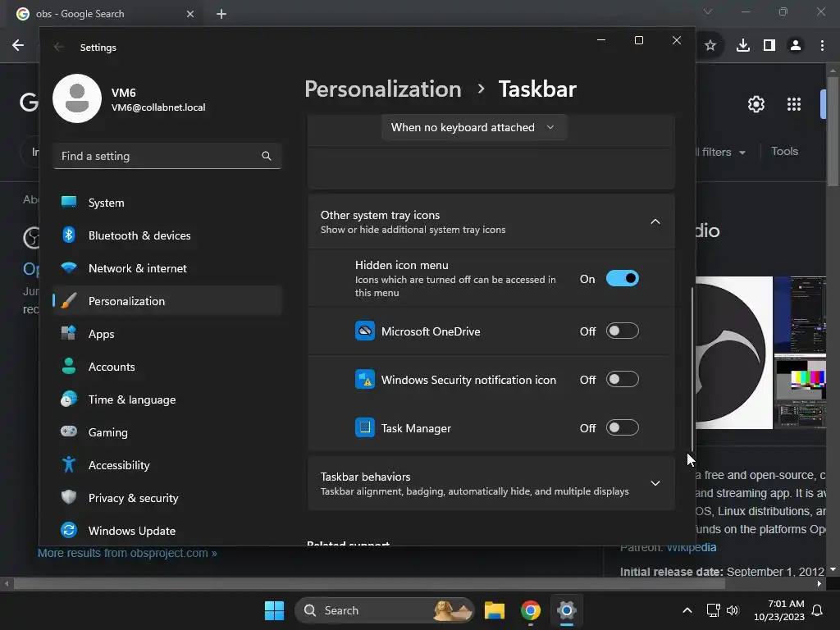The width and height of the screenshot is (840, 630).
Task: Open File Explorer from the taskbar
Action: [x=495, y=610]
